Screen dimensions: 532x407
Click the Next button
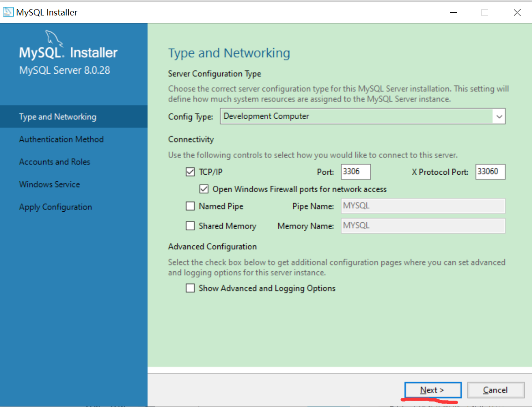(x=433, y=390)
